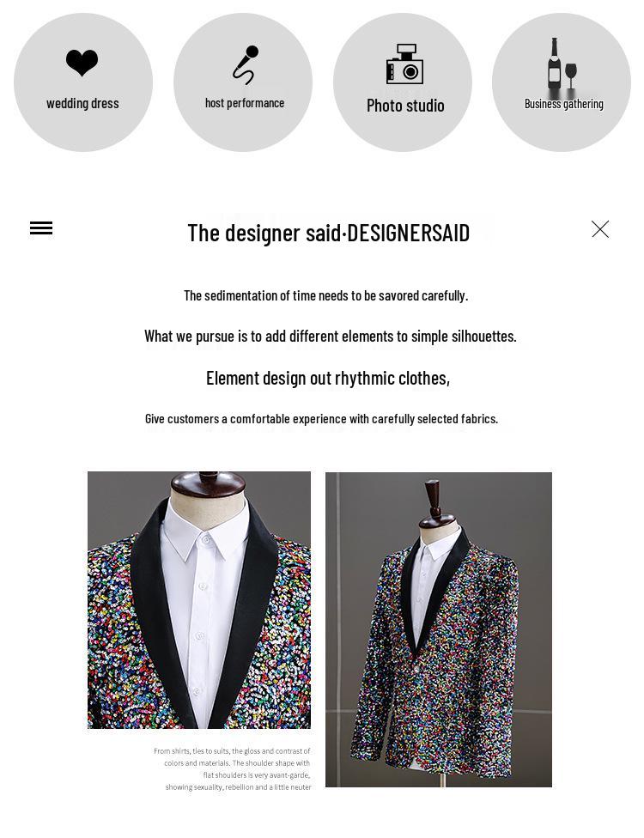Open the close-up sequin jacket lapel photo
Screen dimensions: 644x838
pos(199,599)
